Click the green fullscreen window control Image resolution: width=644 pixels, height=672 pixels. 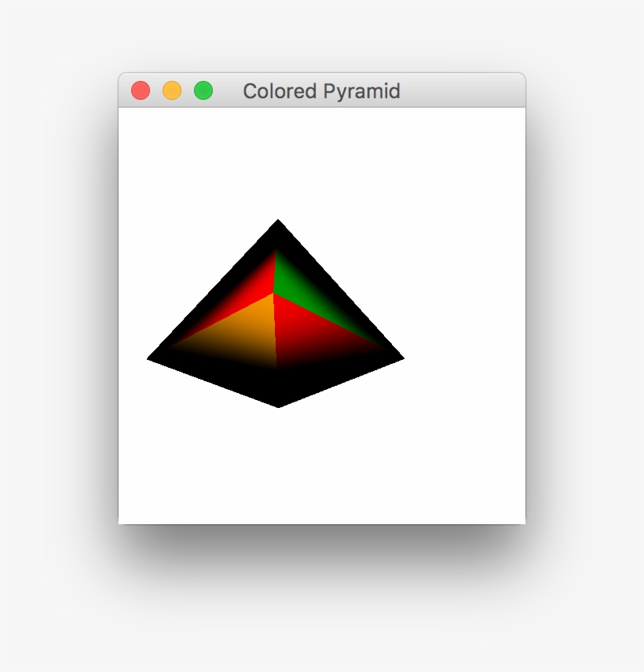coord(203,90)
